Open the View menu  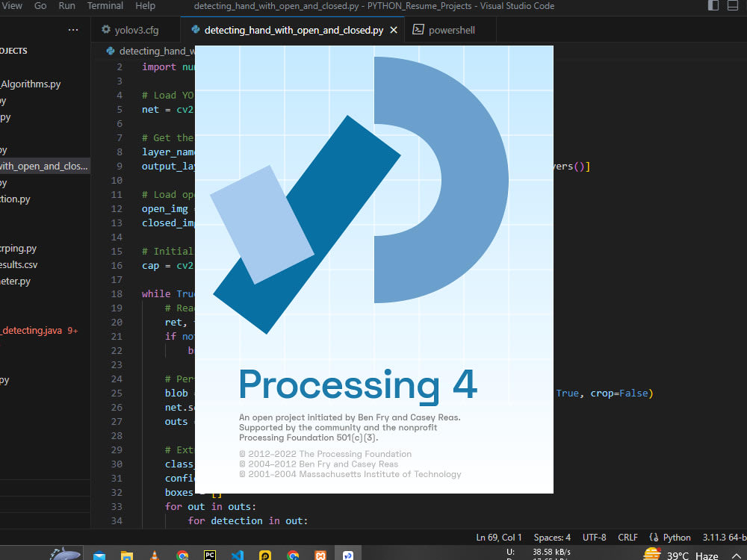[x=13, y=6]
